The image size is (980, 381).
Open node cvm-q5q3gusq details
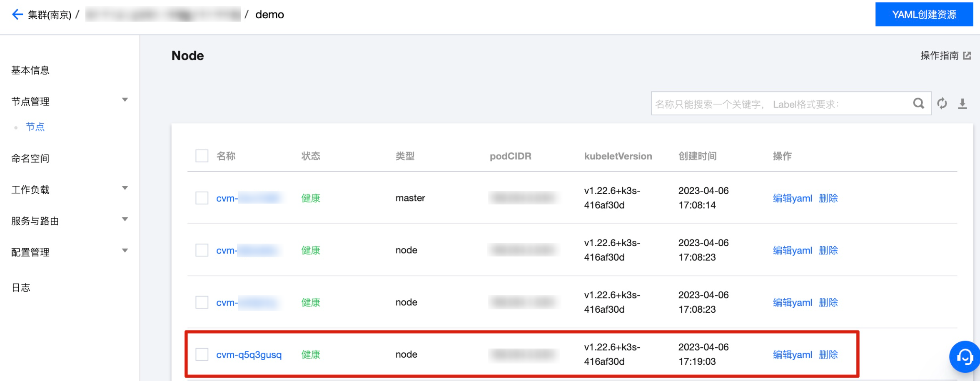pyautogui.click(x=249, y=355)
